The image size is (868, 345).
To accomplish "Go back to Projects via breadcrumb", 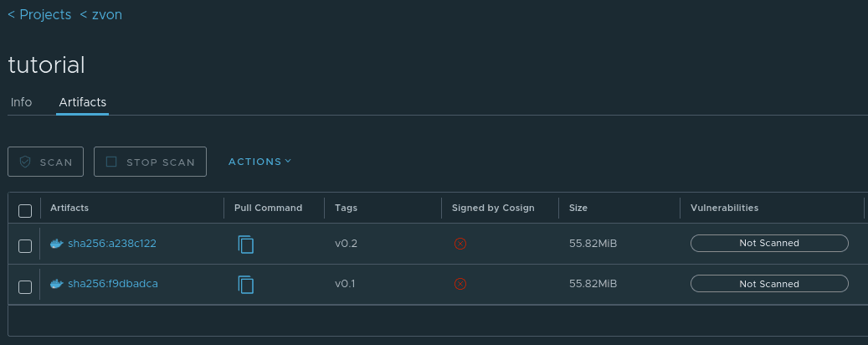I will pos(39,15).
